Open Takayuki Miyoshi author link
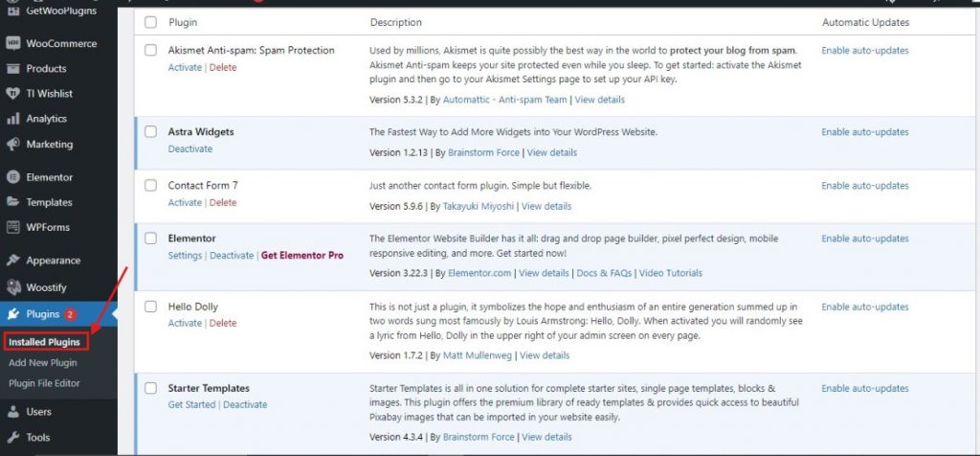Screen dimensions: 980x456 coord(479,206)
